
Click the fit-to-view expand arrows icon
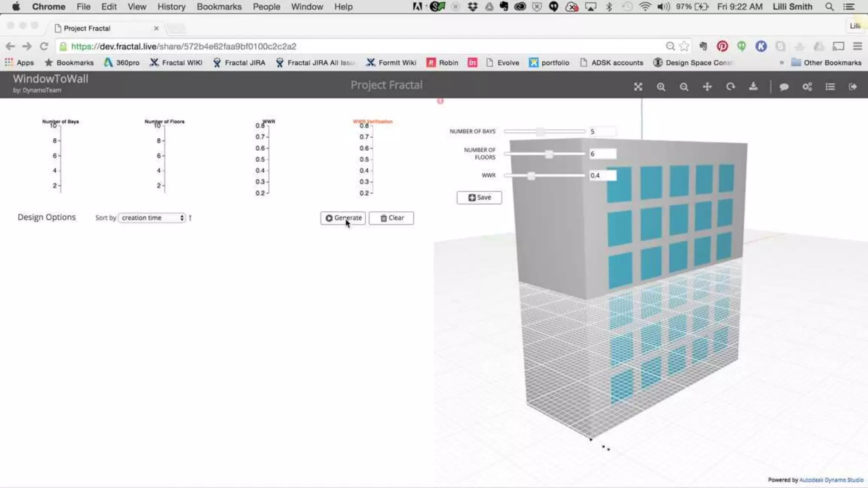tap(638, 87)
